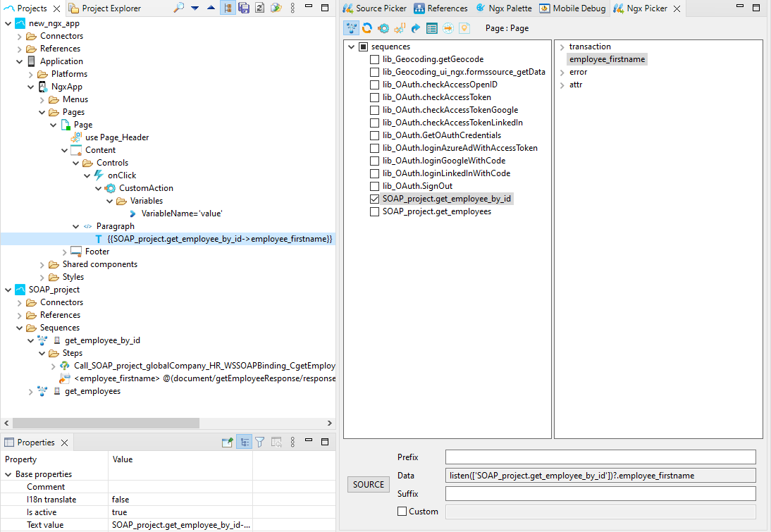Image resolution: width=771 pixels, height=532 pixels.
Task: Expand the Shared components folder
Action: coord(42,264)
